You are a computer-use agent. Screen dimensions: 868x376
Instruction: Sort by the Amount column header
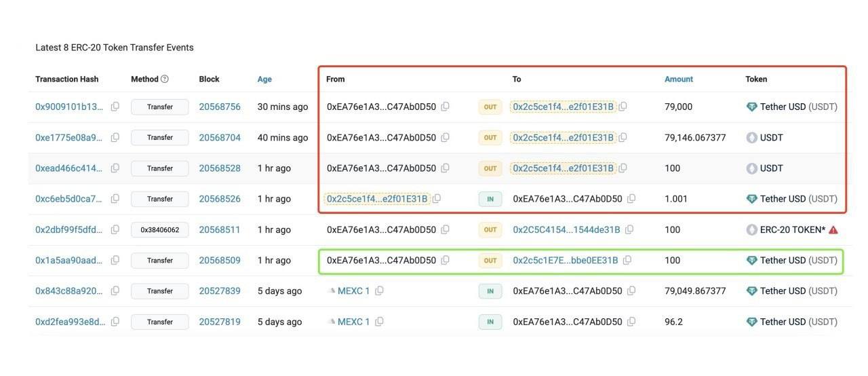click(x=678, y=79)
